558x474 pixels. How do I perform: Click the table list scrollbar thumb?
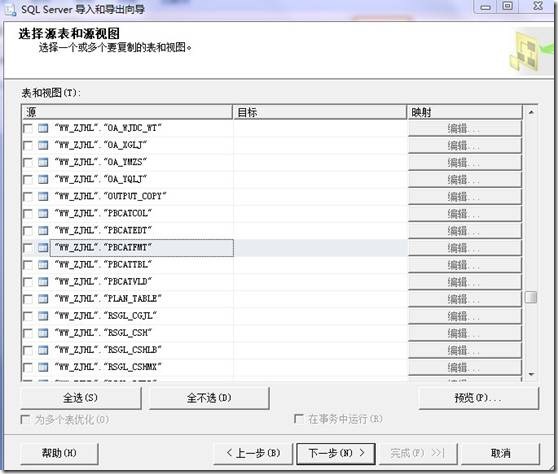click(531, 297)
